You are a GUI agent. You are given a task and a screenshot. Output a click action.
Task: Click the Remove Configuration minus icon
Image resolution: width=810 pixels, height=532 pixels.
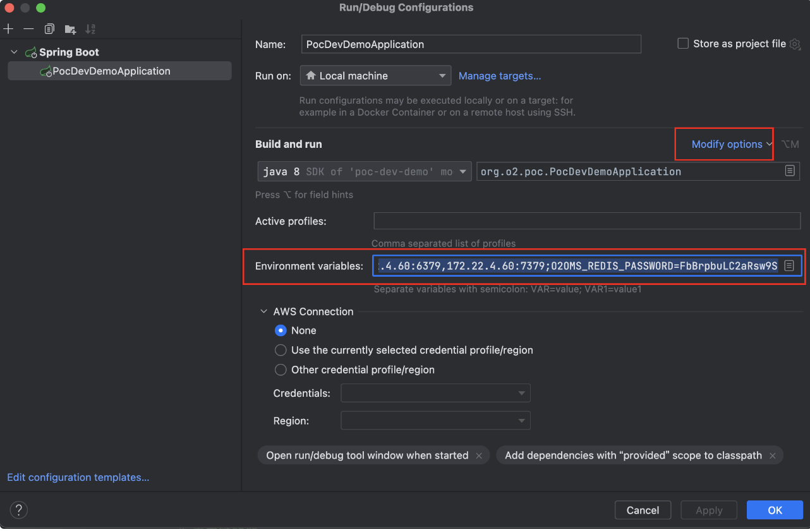(28, 29)
